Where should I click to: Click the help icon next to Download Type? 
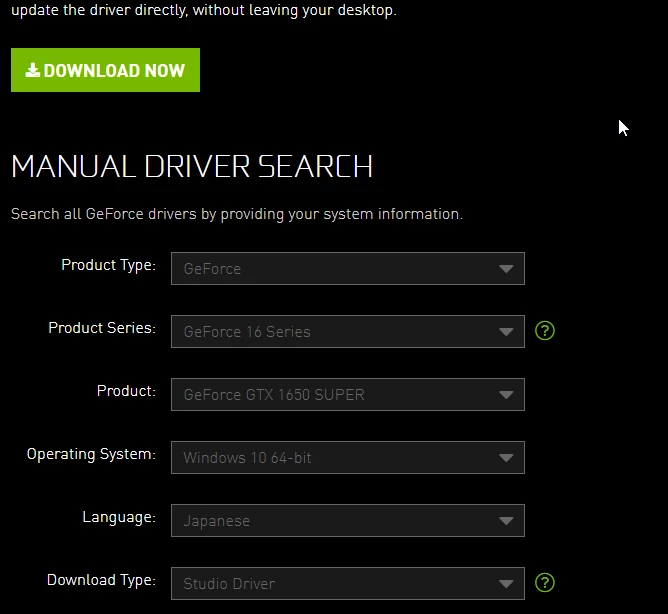pos(545,582)
